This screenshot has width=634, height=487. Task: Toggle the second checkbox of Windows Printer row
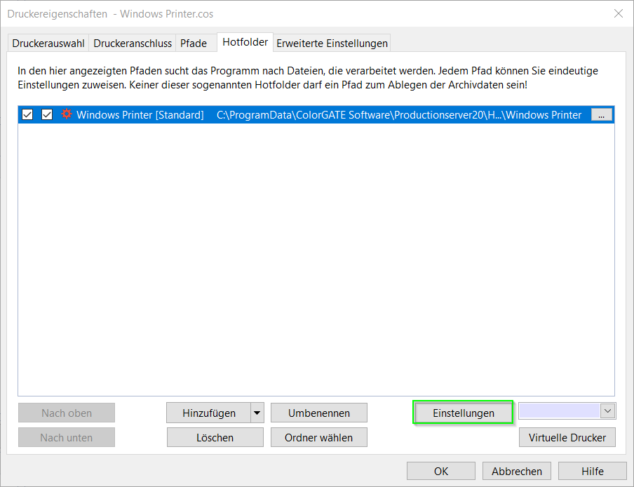[x=47, y=115]
